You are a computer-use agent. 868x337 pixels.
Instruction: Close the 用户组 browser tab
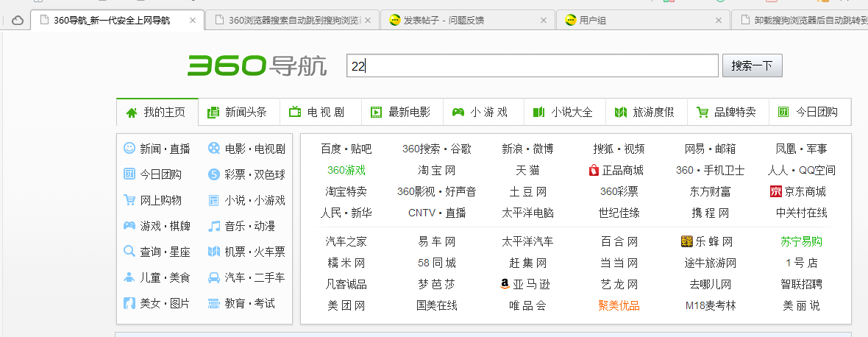(x=719, y=21)
